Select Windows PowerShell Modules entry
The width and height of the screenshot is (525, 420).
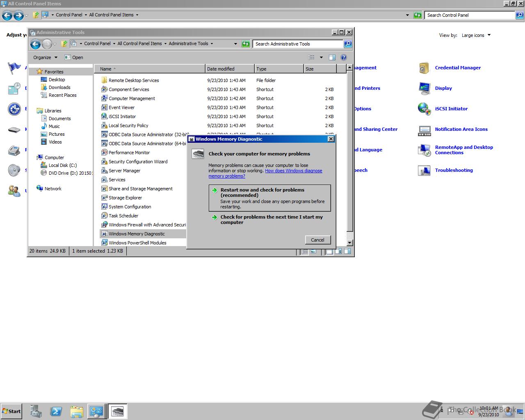pos(137,243)
